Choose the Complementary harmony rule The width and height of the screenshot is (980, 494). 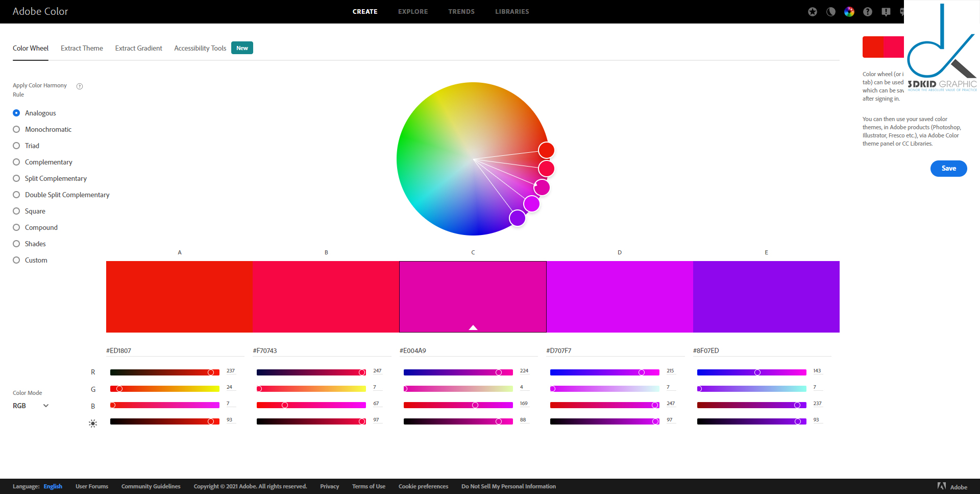[16, 162]
